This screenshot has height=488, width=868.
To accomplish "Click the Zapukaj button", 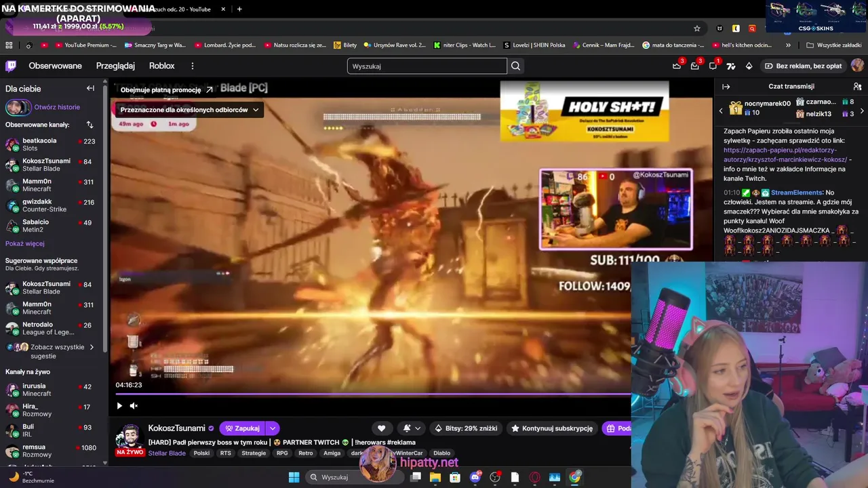I will tap(243, 428).
